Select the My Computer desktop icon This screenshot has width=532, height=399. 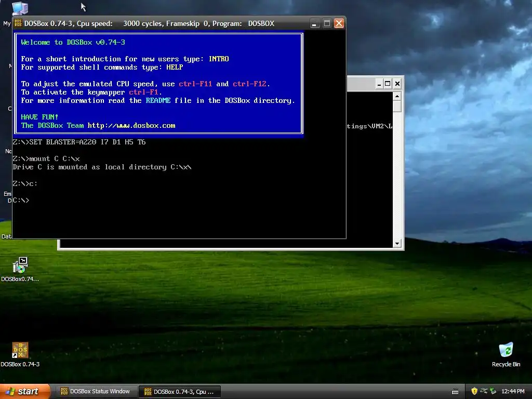click(x=20, y=8)
